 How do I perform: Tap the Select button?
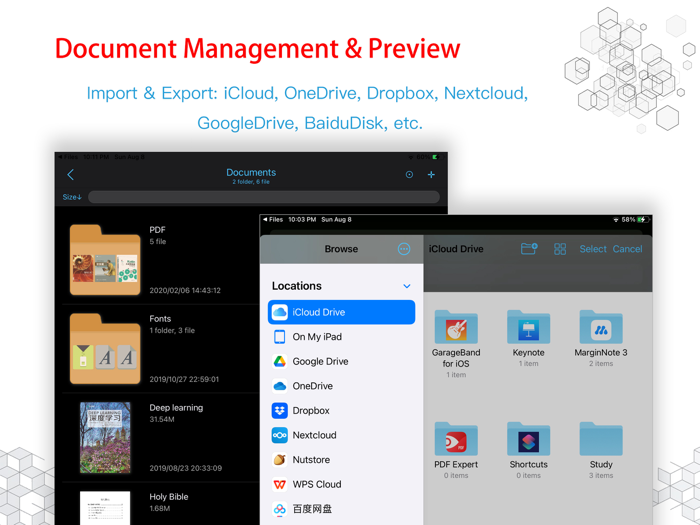click(x=593, y=249)
